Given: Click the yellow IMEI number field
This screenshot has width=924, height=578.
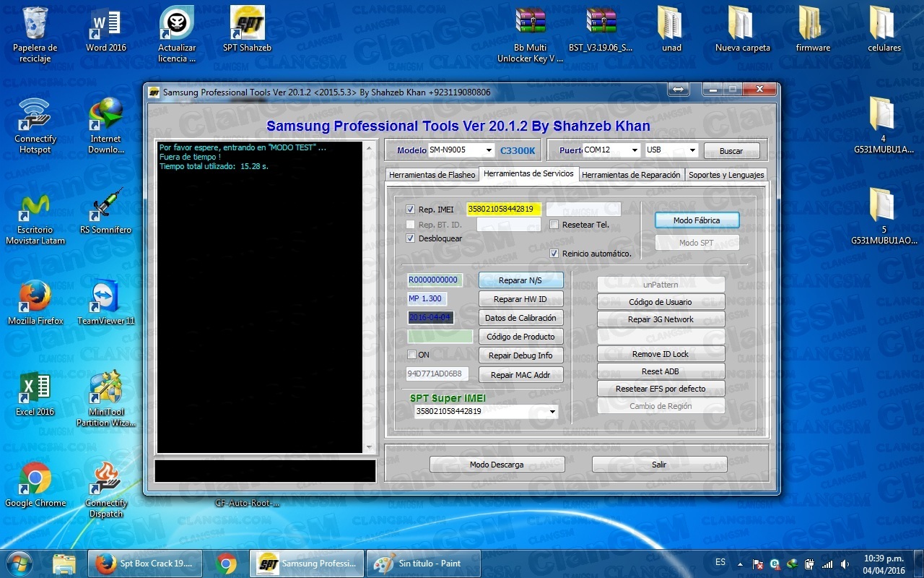Looking at the screenshot, I should pyautogui.click(x=504, y=210).
